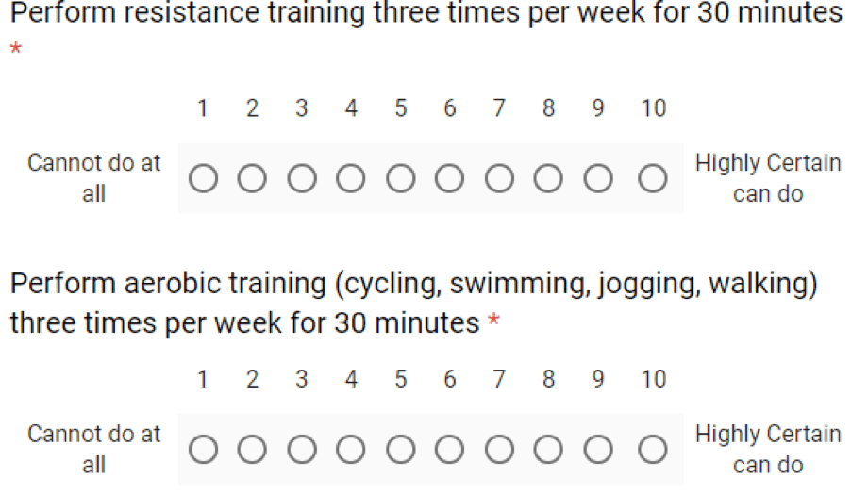Choose 2 on the aerobic training scale
Screen dimensions: 868x495
coord(252,449)
